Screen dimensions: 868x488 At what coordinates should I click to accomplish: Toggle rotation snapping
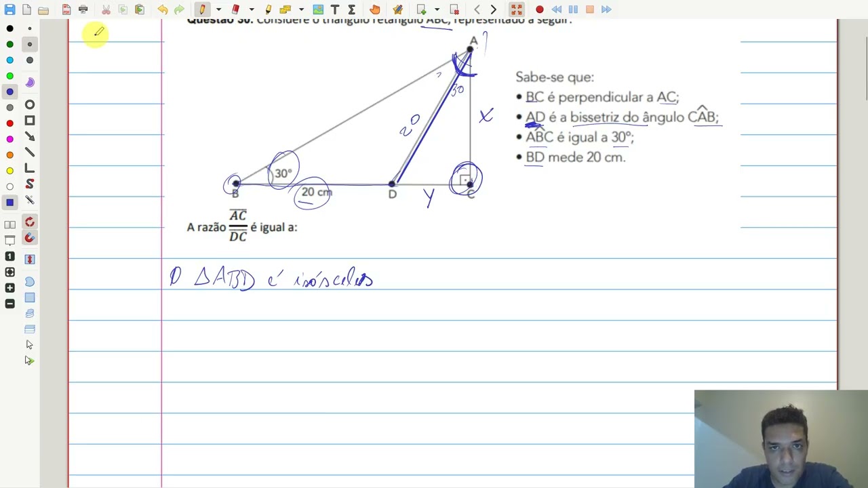coord(29,222)
